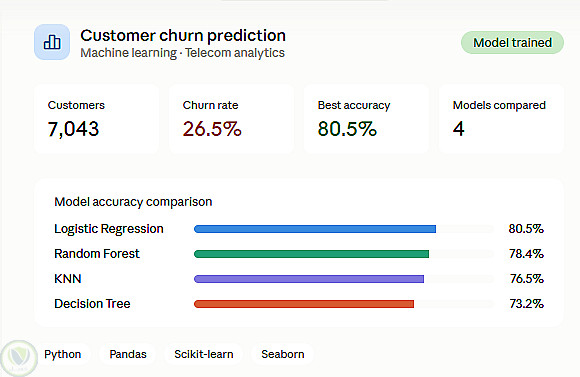Select the Pandas tag
The height and width of the screenshot is (377, 580).
point(128,354)
